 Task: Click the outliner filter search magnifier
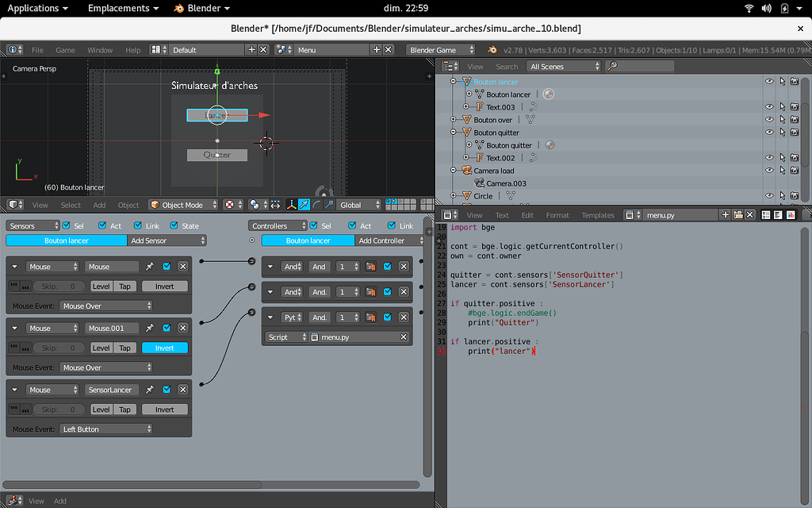[612, 67]
